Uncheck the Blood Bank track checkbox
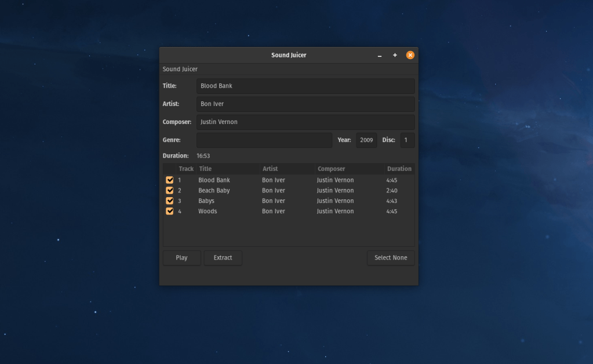This screenshot has width=593, height=364. click(x=169, y=180)
